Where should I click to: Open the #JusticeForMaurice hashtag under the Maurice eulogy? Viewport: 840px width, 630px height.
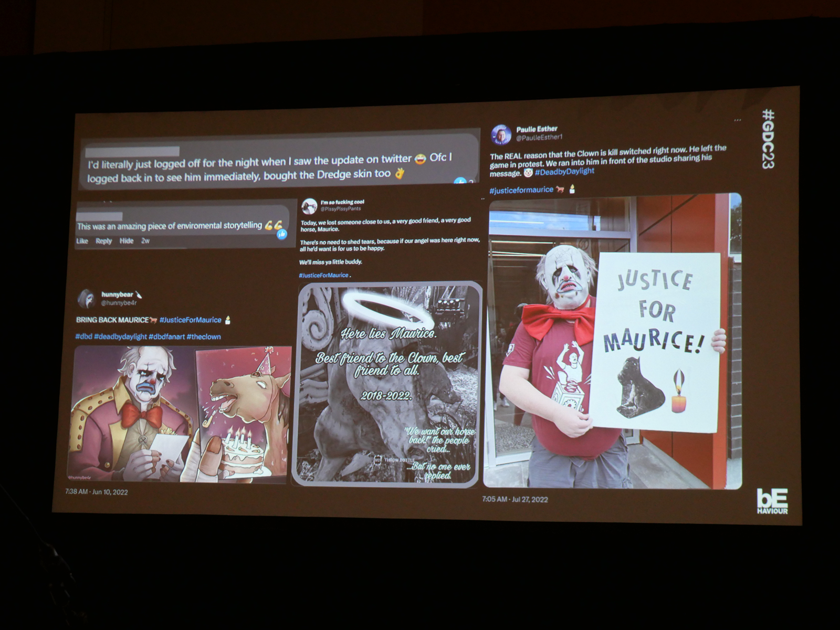[x=323, y=275]
